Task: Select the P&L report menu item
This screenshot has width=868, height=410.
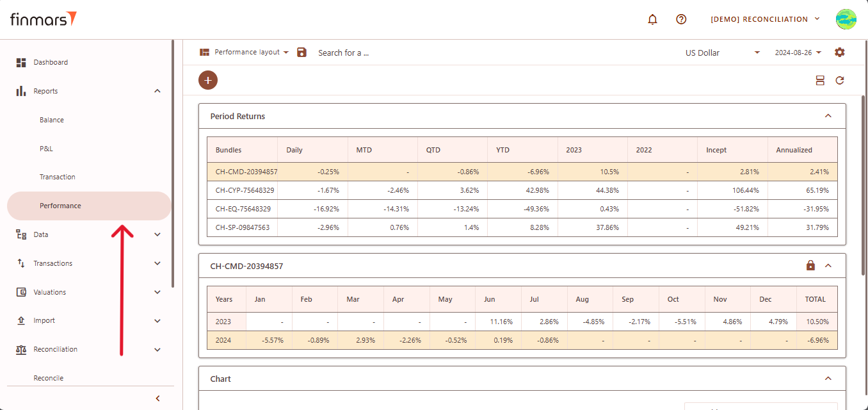Action: (46, 149)
